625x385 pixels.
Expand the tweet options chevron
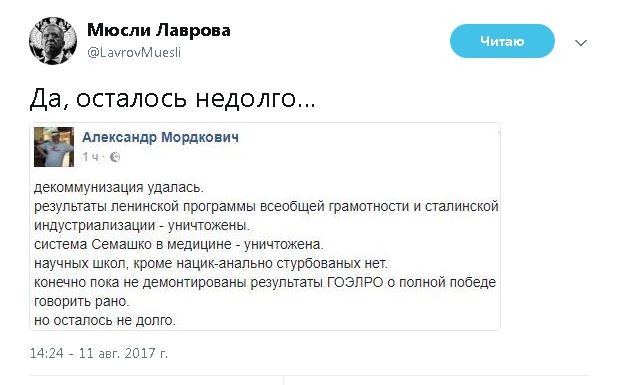[581, 43]
